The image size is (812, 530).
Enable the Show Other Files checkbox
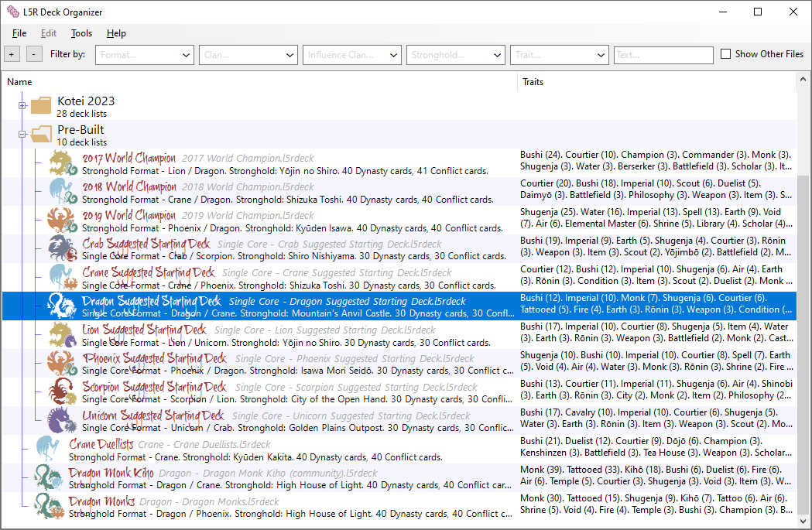click(x=725, y=54)
